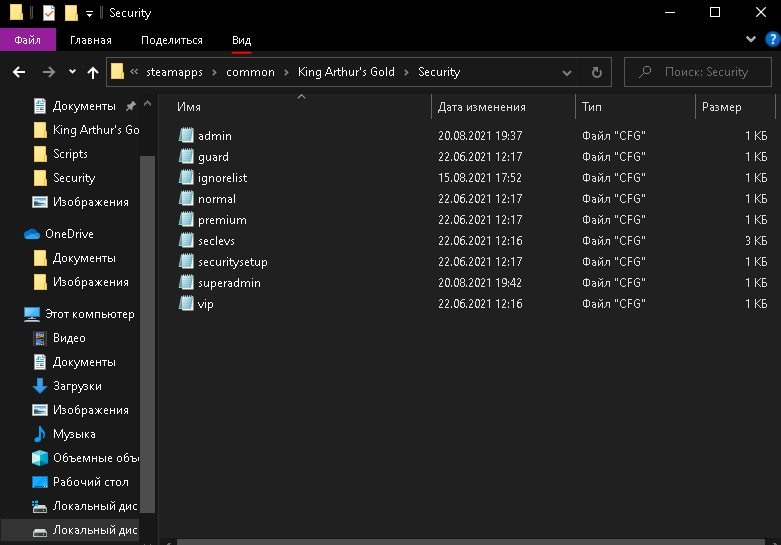Image resolution: width=781 pixels, height=545 pixels.
Task: Click the Рабочий стол icon
Action: [40, 482]
